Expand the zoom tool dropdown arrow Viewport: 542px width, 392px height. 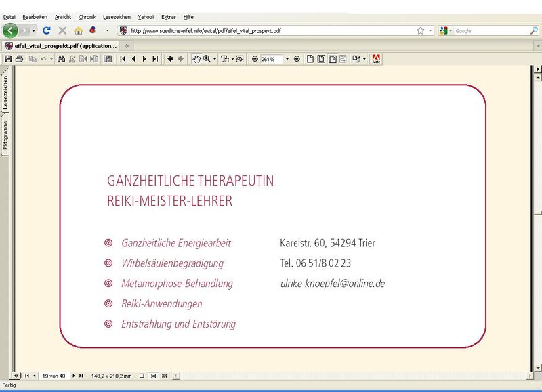(215, 59)
